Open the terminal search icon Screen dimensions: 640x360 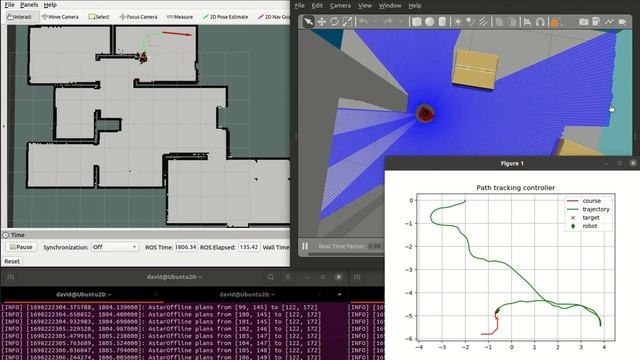271,277
